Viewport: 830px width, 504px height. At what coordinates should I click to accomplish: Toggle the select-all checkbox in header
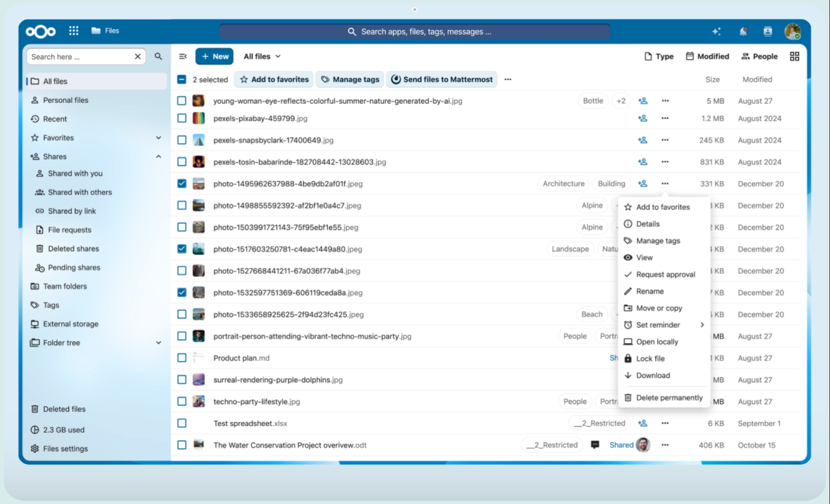tap(182, 79)
